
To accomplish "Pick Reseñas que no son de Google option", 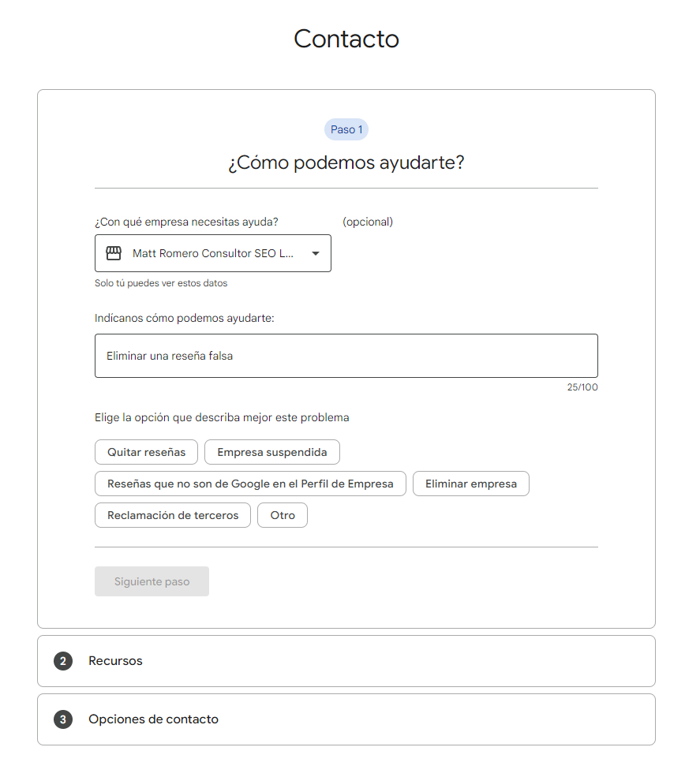I will pos(250,484).
